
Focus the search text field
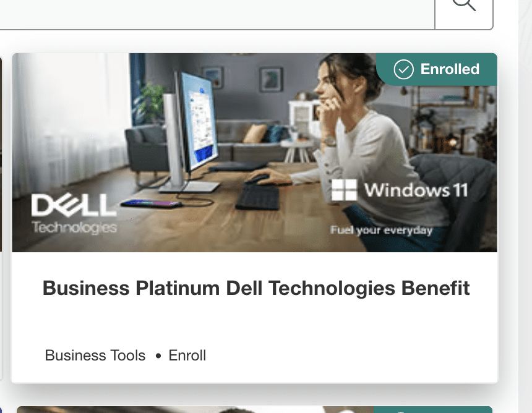(217, 14)
